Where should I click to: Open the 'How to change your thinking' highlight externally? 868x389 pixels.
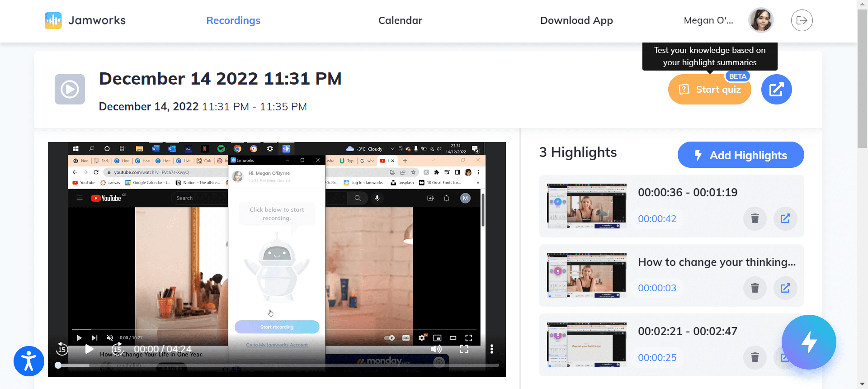coord(785,288)
